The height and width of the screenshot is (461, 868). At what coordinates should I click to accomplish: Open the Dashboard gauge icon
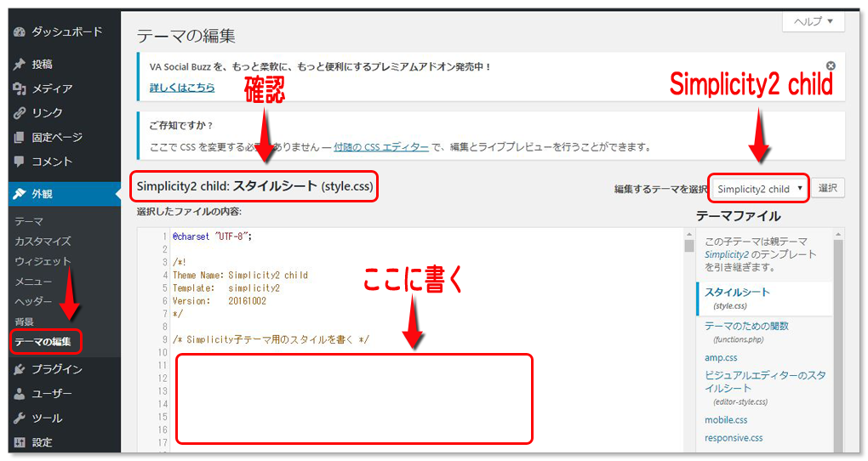point(20,32)
